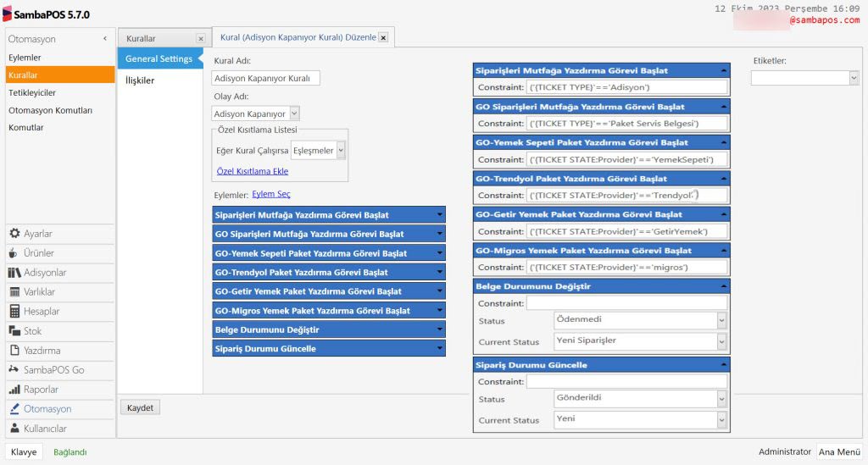Open Current Status dropdown showing Yeni
Image resolution: width=868 pixels, height=465 pixels.
click(x=721, y=419)
